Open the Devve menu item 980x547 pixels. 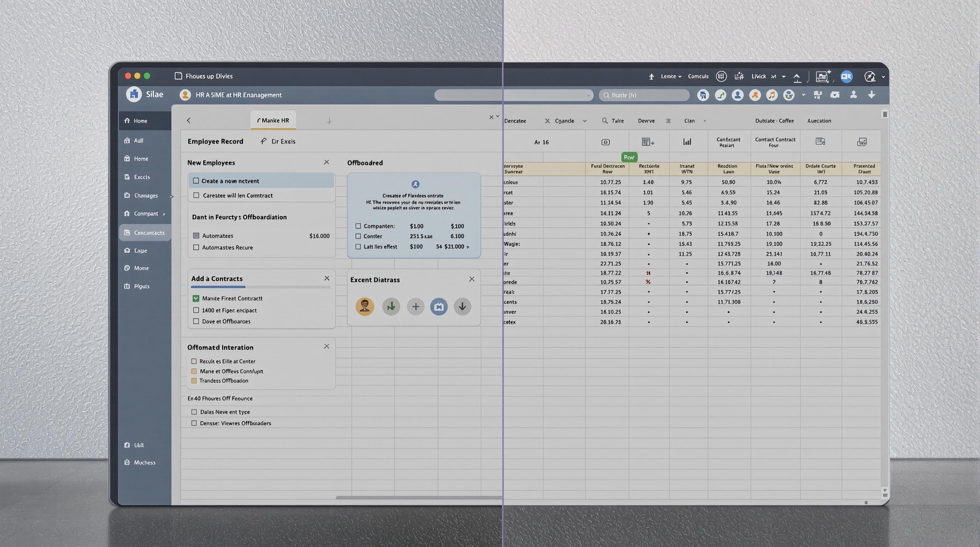(646, 121)
